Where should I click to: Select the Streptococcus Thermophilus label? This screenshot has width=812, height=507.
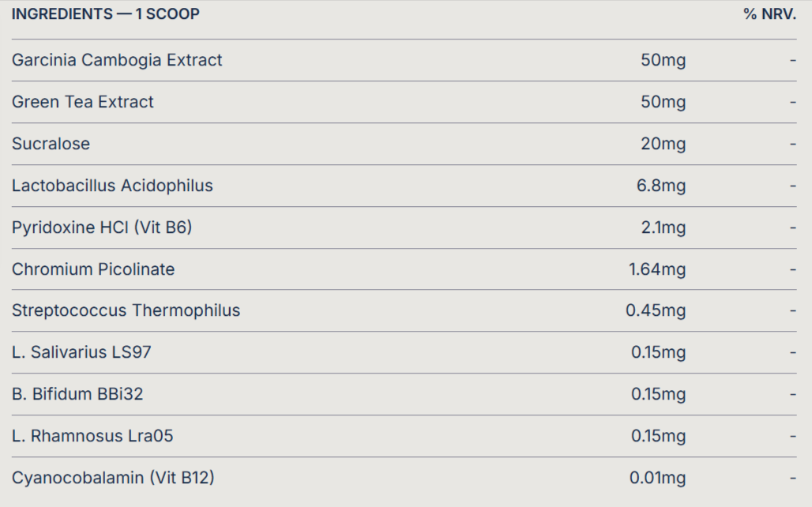pyautogui.click(x=126, y=310)
